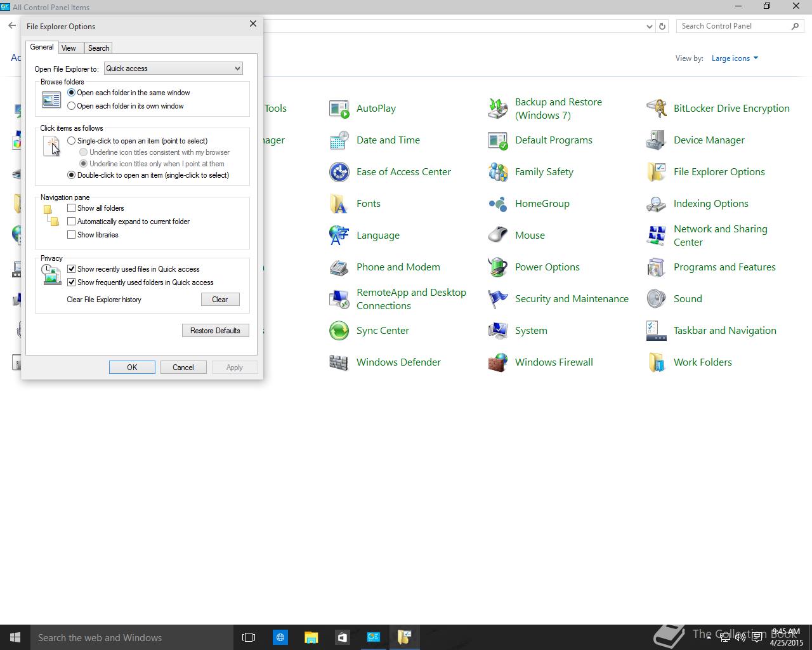
Task: Open the Windows Start menu
Action: tap(15, 637)
